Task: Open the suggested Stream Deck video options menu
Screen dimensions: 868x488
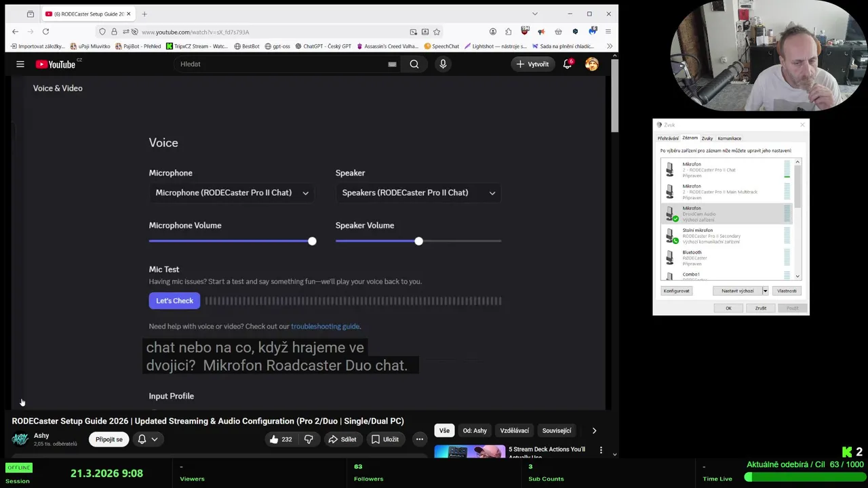Action: pyautogui.click(x=601, y=449)
